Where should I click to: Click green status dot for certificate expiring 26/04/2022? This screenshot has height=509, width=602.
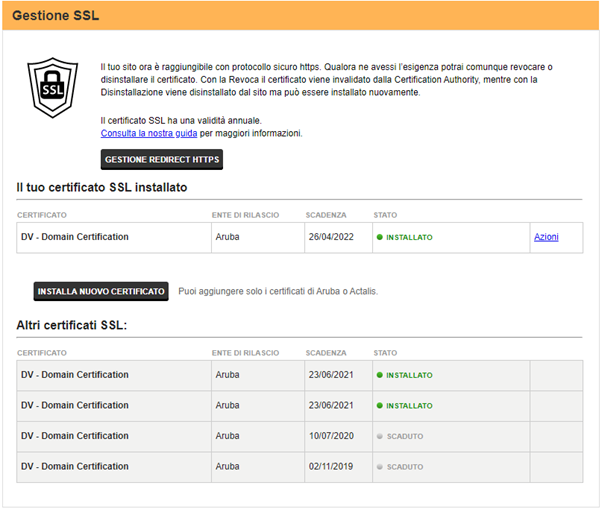tap(380, 238)
